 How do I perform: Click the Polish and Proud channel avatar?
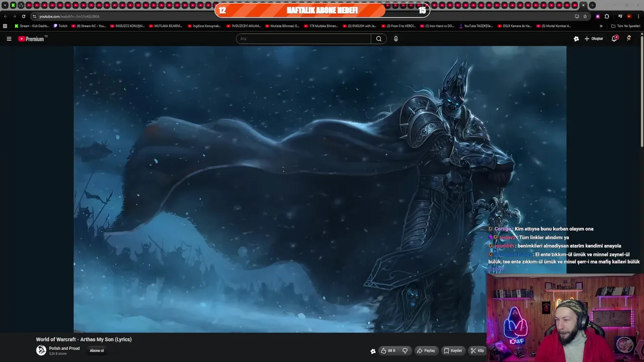[41, 350]
